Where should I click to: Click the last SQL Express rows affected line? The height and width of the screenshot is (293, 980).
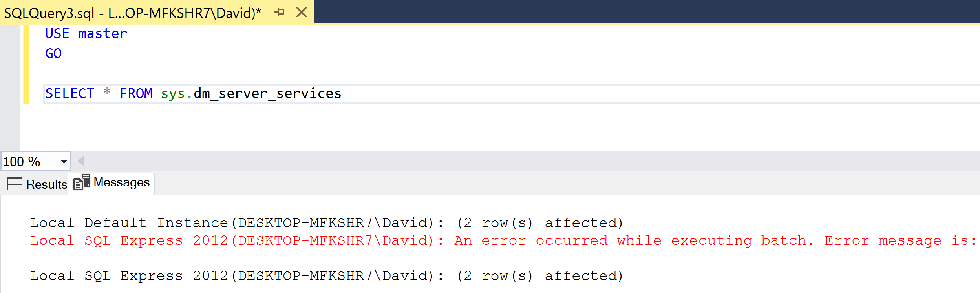[326, 276]
